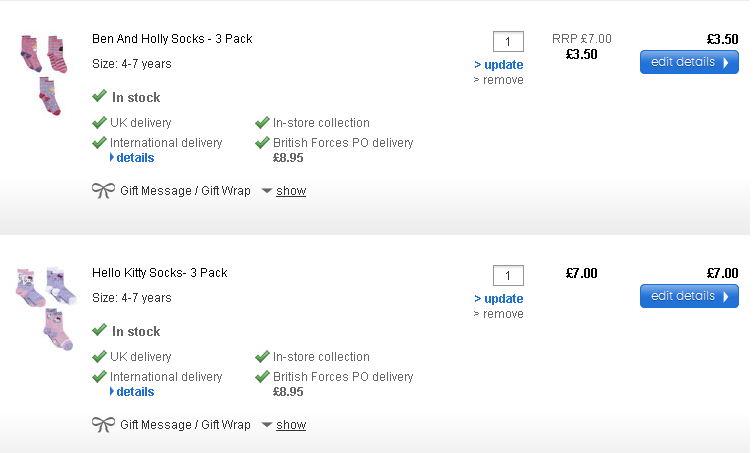Click green In stock checkmark for Ben And Holly
This screenshot has height=453, width=753.
[99, 97]
